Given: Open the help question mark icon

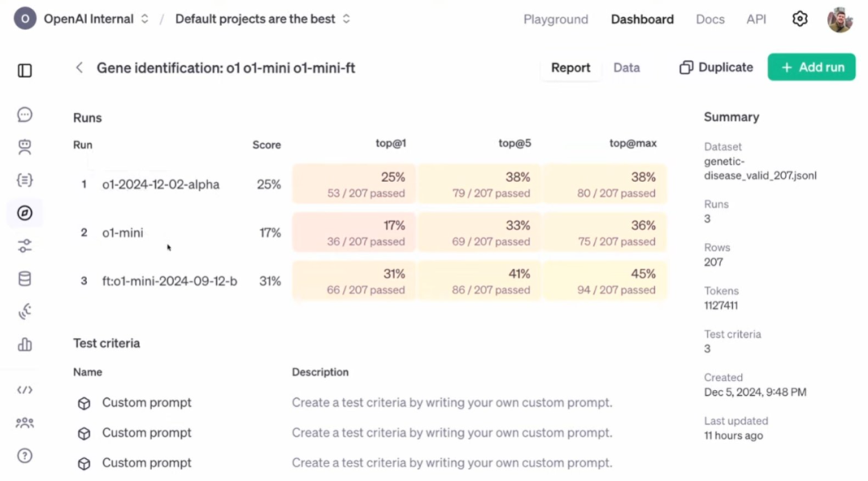Looking at the screenshot, I should pyautogui.click(x=25, y=455).
